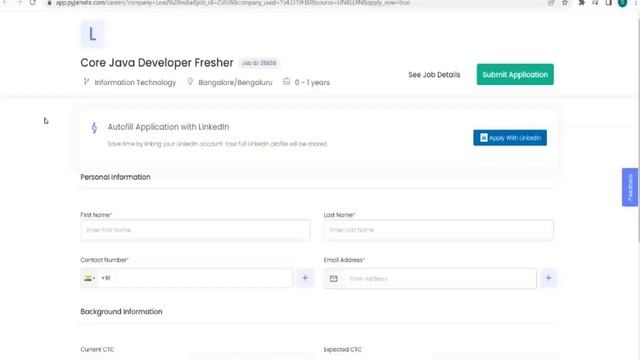Focus the Last Name input field
This screenshot has width=640, height=360.
[439, 230]
